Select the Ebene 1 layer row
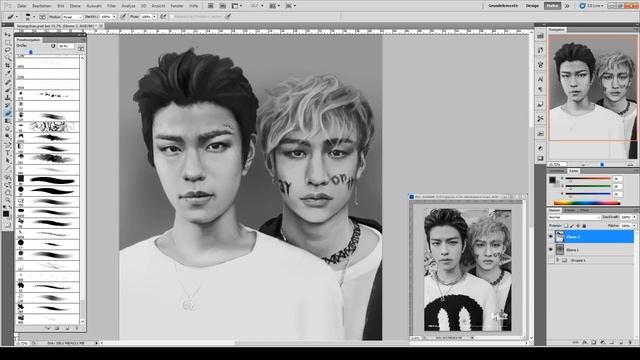The width and height of the screenshot is (640, 360). pyautogui.click(x=591, y=249)
